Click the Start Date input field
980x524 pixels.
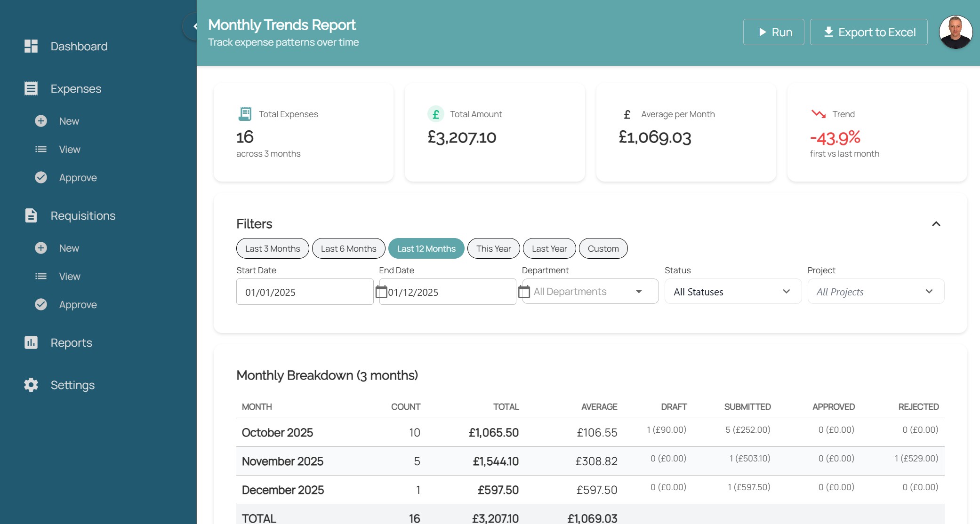pos(305,292)
